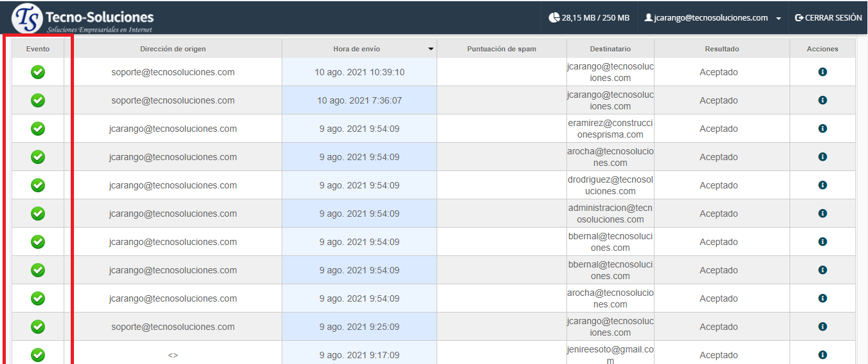Click info icon for drodriguez recipient row

coord(822,185)
